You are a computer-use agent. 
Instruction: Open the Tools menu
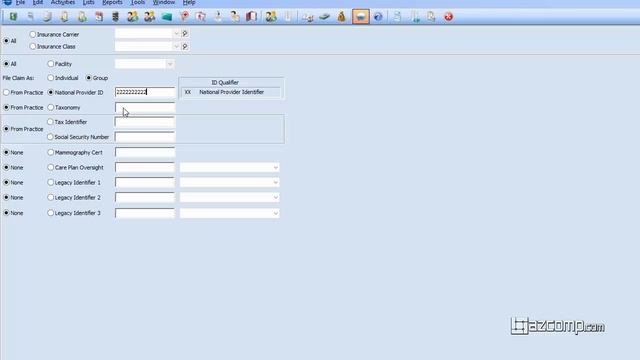point(138,2)
